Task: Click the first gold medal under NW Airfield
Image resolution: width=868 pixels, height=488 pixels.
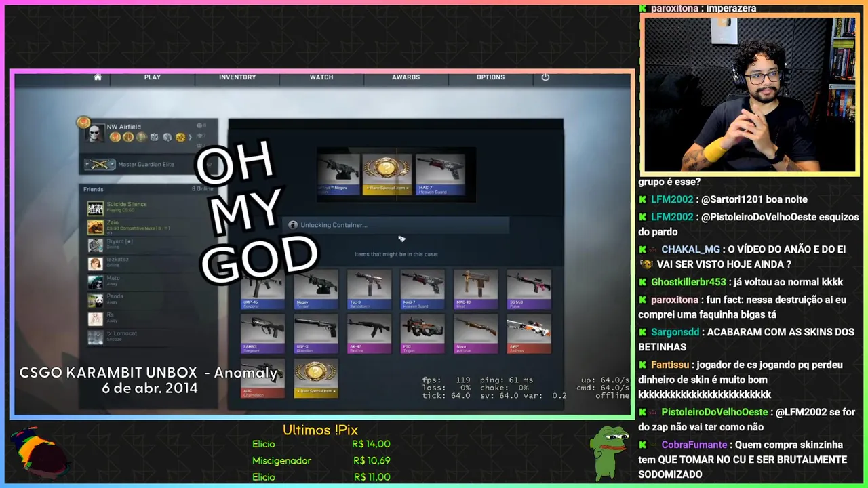Action: (x=115, y=138)
